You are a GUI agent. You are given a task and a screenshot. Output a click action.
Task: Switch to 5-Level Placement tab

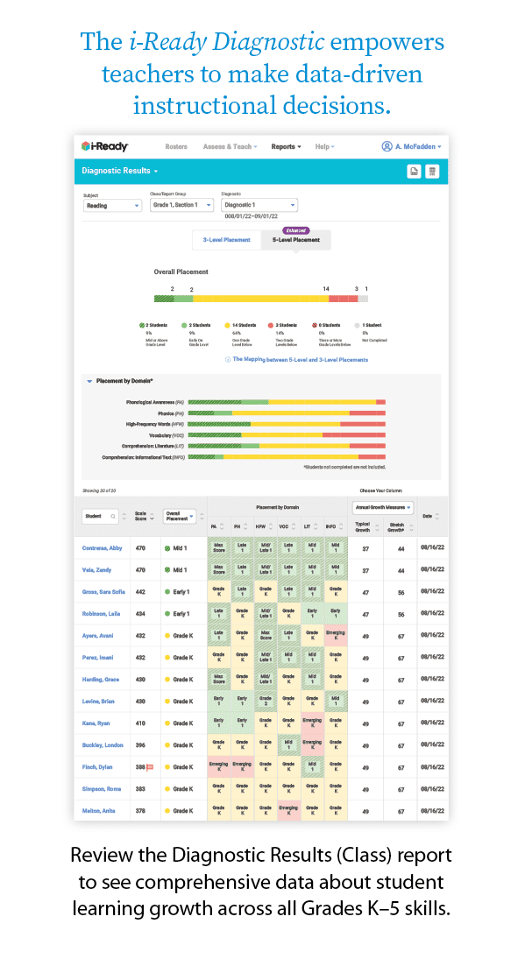(x=296, y=240)
